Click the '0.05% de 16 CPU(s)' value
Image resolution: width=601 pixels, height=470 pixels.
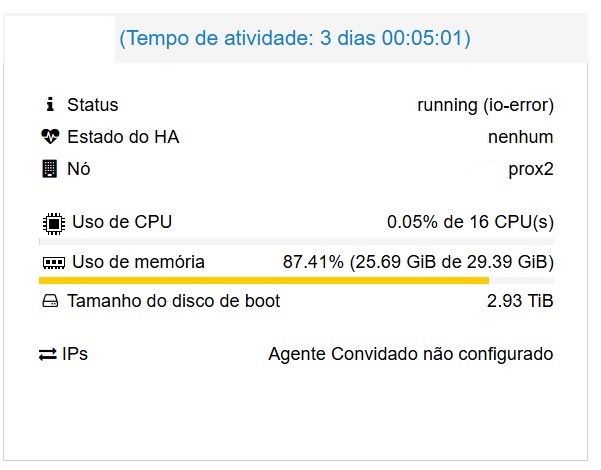coord(470,222)
